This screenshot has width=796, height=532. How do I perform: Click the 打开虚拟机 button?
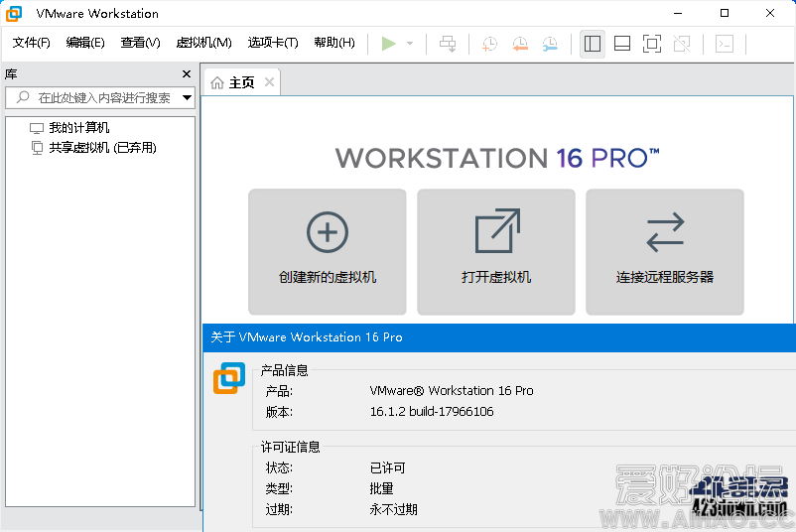click(496, 251)
